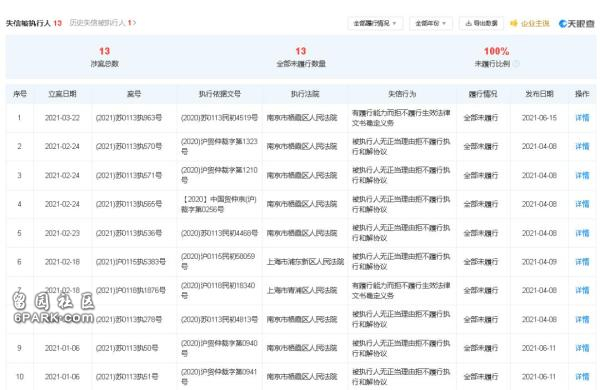Open 详情 for case (2021)苏0113执565号
This screenshot has width=600, height=390.
[x=582, y=204]
